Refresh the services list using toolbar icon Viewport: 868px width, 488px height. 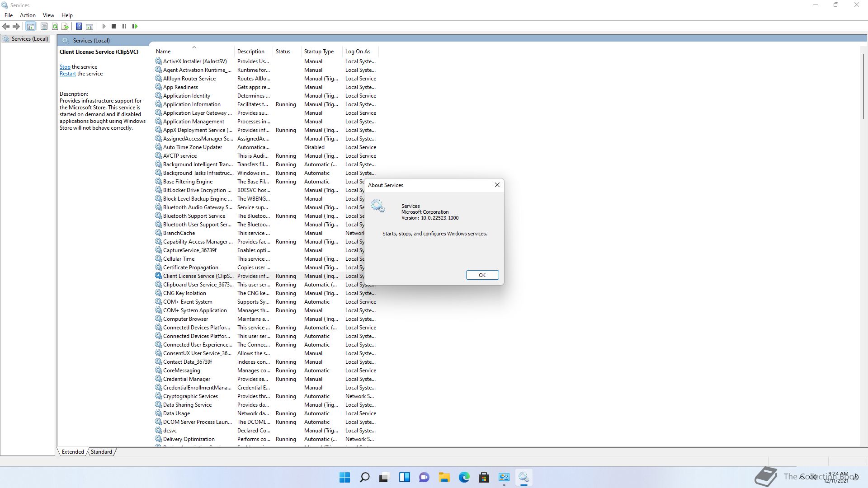click(55, 26)
